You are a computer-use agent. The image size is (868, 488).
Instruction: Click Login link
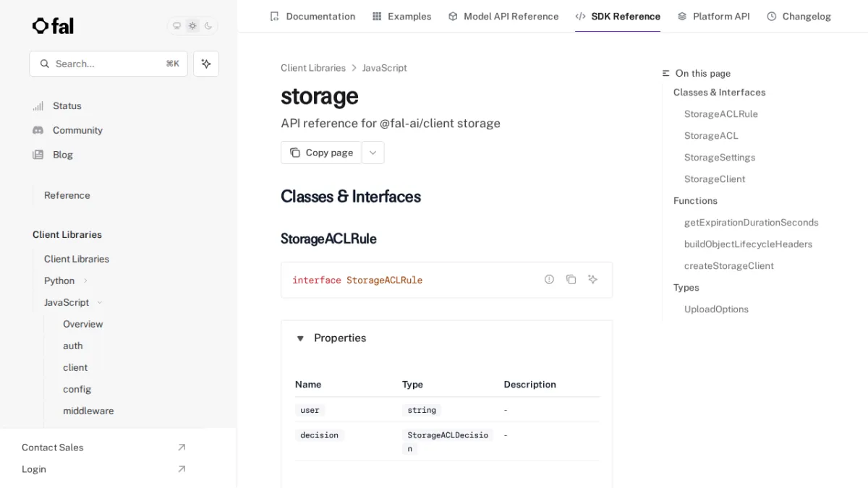coord(34,469)
